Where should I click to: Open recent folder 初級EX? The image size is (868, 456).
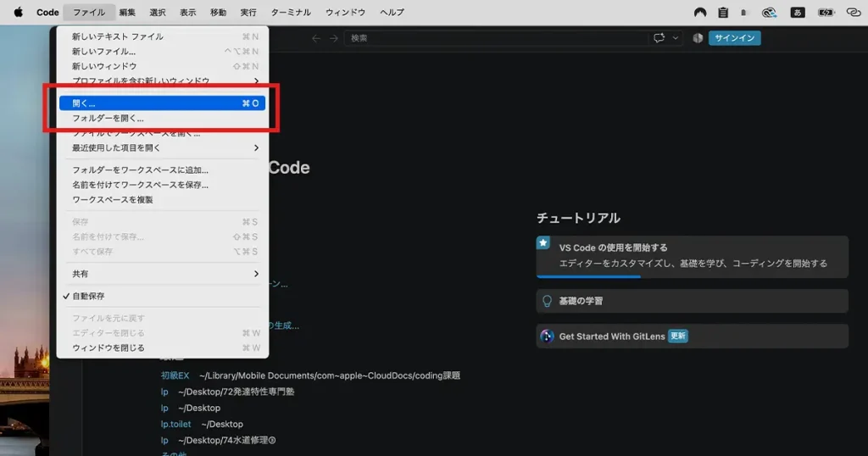(x=175, y=375)
